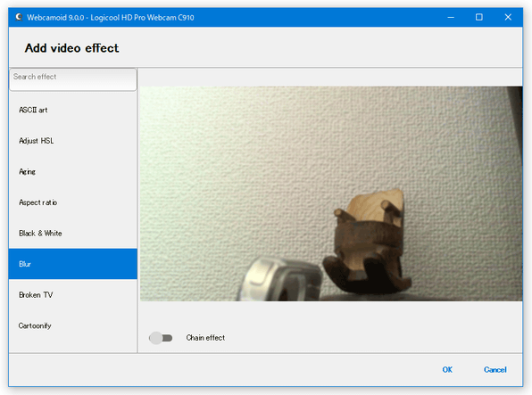
Task: Click the webcam preview image
Action: (331, 193)
